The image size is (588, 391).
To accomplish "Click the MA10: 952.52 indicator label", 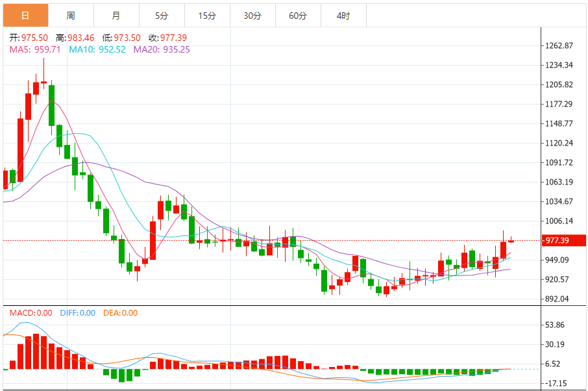I will coord(97,49).
